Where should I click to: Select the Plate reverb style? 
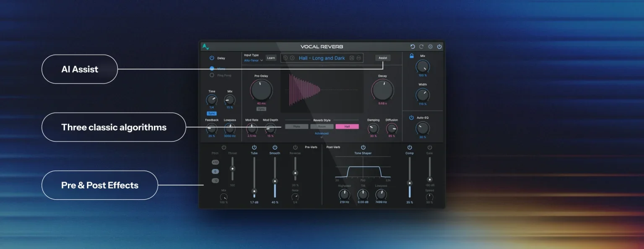[x=296, y=126]
